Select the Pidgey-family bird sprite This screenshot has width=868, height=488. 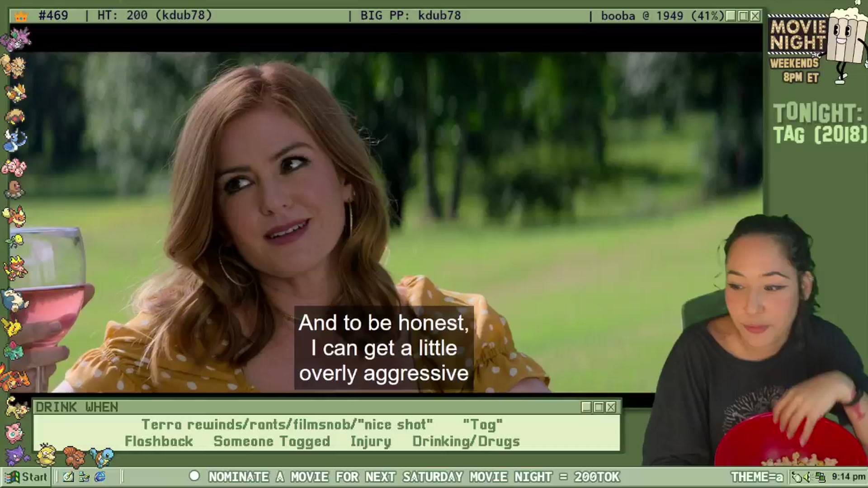click(16, 93)
